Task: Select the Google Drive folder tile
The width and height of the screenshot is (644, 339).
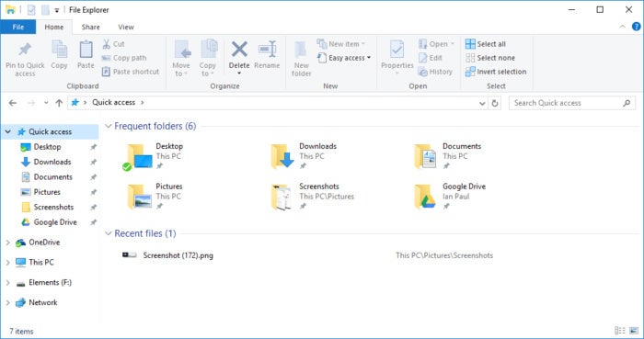Action: click(450, 197)
